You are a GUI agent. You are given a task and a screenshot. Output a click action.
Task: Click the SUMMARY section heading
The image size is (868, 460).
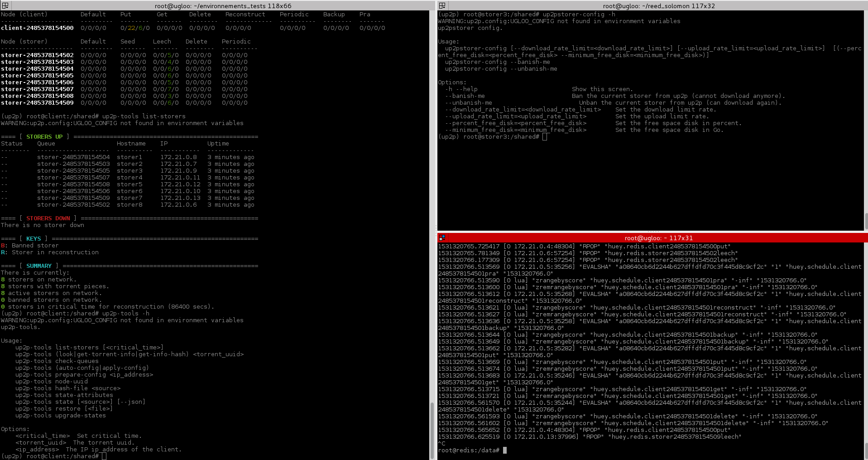pyautogui.click(x=39, y=266)
